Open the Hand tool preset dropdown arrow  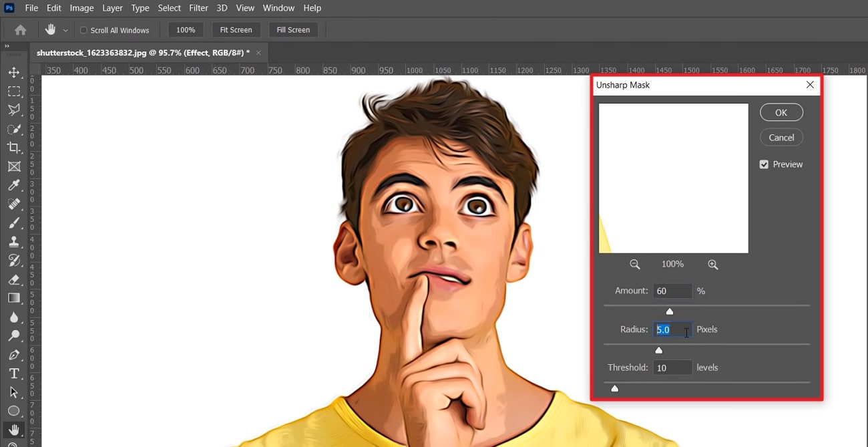[x=65, y=30]
